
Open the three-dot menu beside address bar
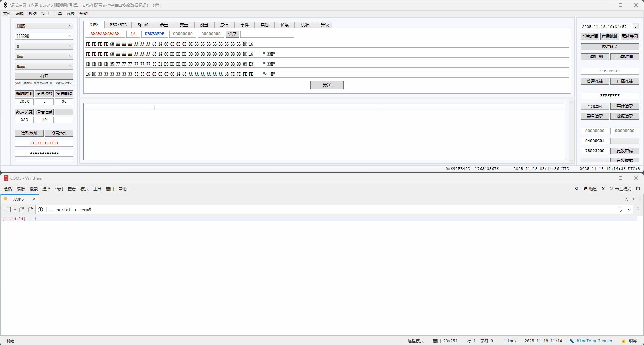[638, 210]
